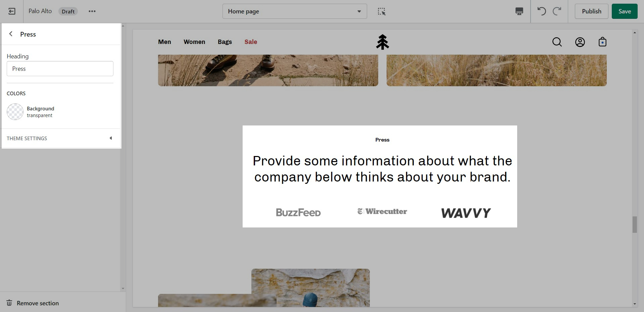Go back from the Press section
The height and width of the screenshot is (312, 644).
11,34
